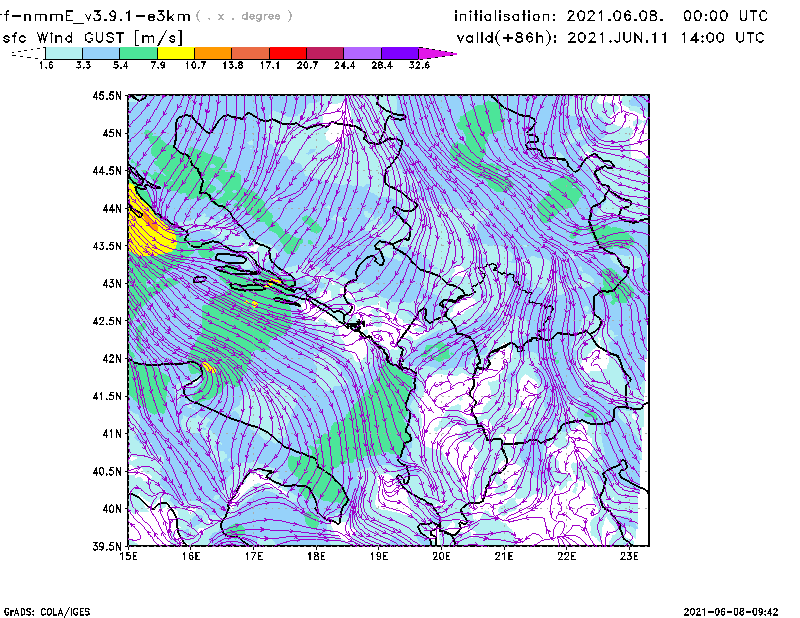Click the 15E longitude label
The width and height of the screenshot is (800, 618).
coord(128,556)
